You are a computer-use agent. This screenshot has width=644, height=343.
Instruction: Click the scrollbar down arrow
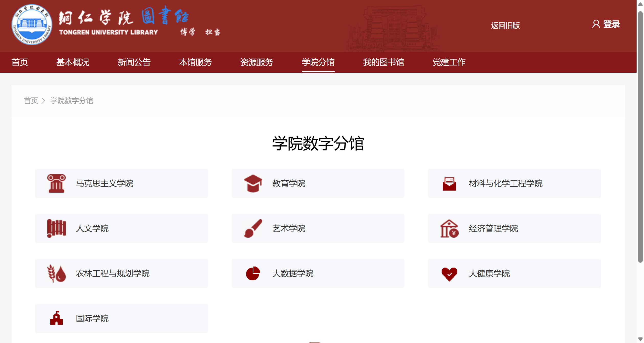[640, 339]
